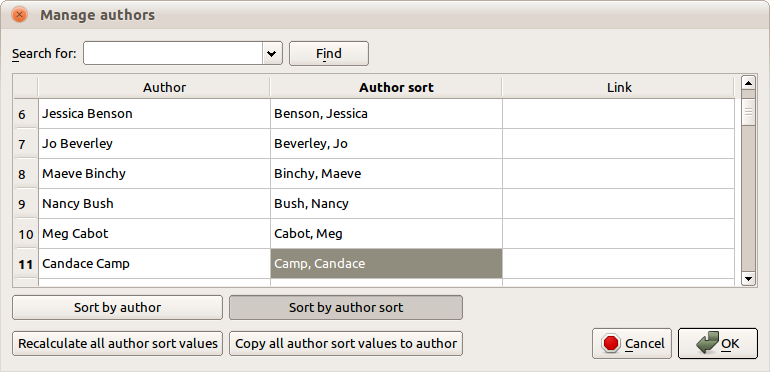Viewport: 770px width, 372px height.
Task: Open the Search for dropdown arrow
Action: pyautogui.click(x=272, y=53)
